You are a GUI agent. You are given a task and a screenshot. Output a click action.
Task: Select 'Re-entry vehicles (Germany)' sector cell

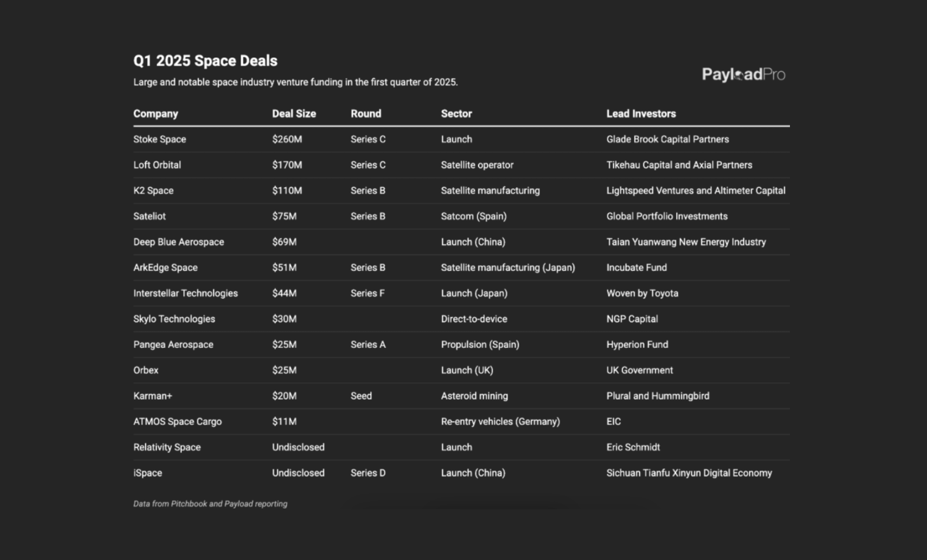coord(500,422)
